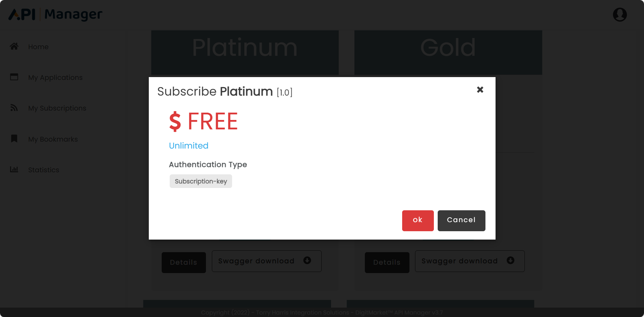Open the user profile icon top right

620,14
